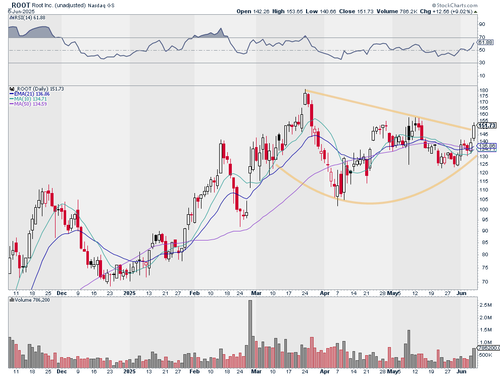
Task: Click the EMA(21) 136.86 legend entry
Action: tap(30, 94)
